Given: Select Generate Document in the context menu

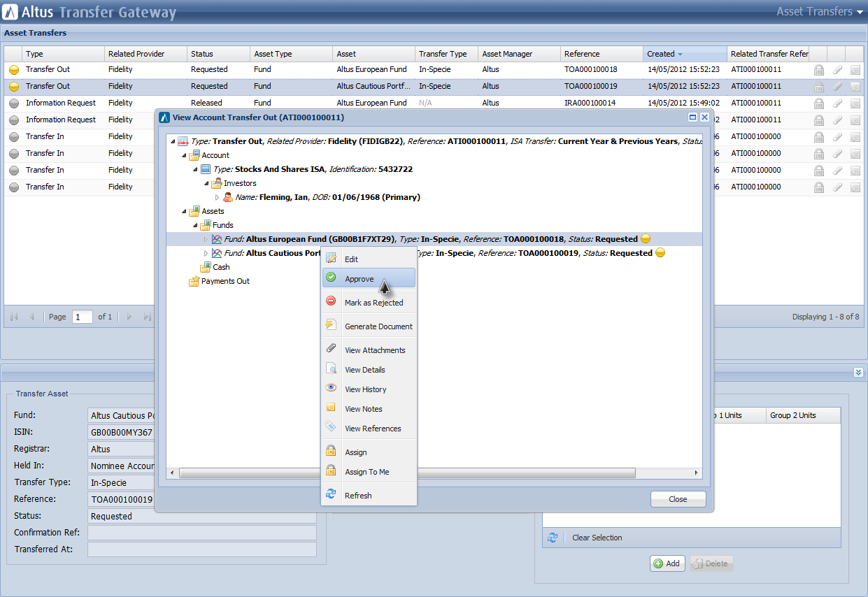Looking at the screenshot, I should tap(369, 326).
